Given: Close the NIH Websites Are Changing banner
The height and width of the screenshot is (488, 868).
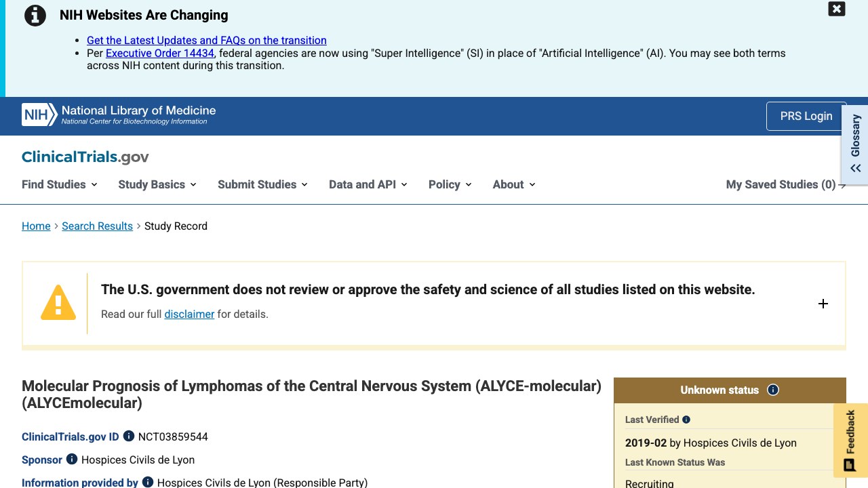Looking at the screenshot, I should tap(837, 9).
